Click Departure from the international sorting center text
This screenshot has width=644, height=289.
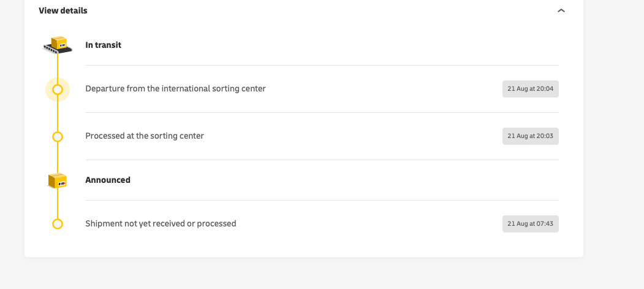coord(175,88)
